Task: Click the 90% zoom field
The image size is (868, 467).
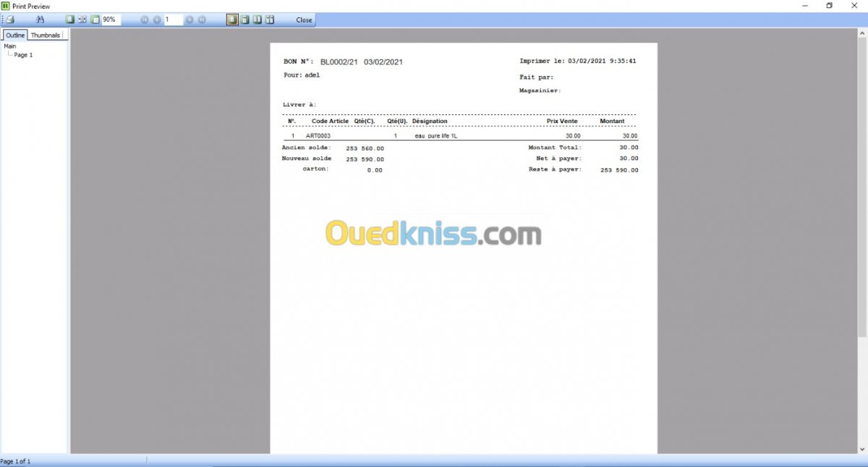Action: [x=111, y=20]
